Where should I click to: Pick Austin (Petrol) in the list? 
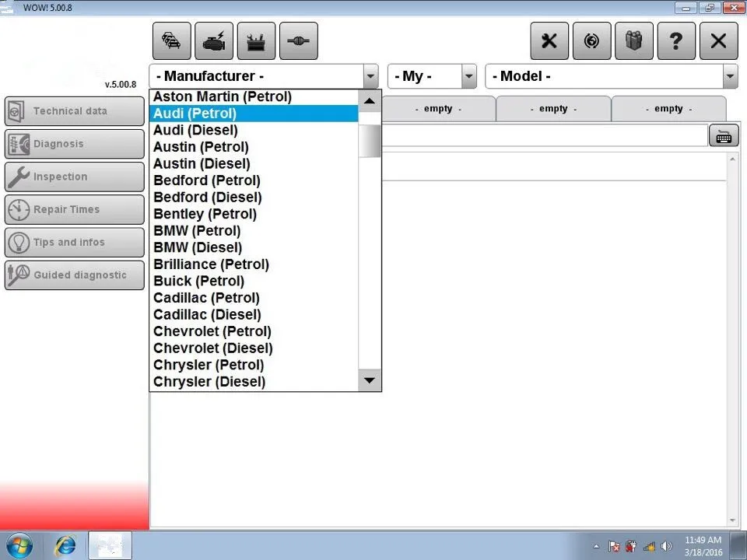254,147
